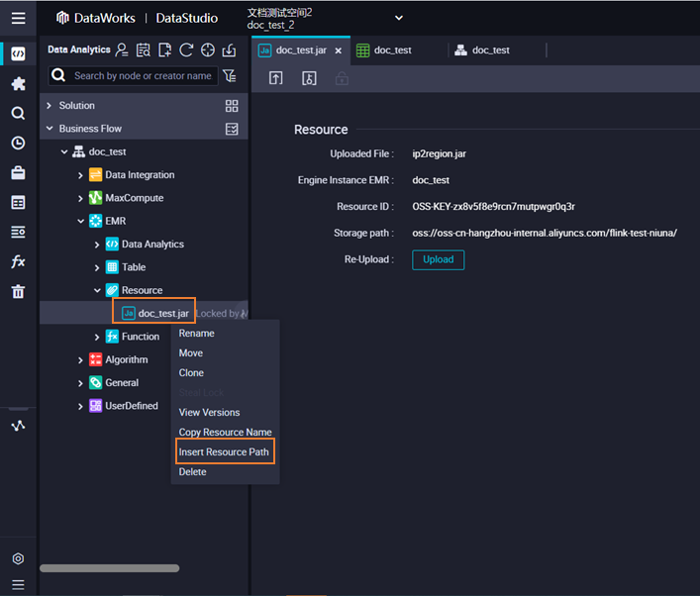This screenshot has width=700, height=596.
Task: Click the Upload button for Re-Upload
Action: (438, 259)
